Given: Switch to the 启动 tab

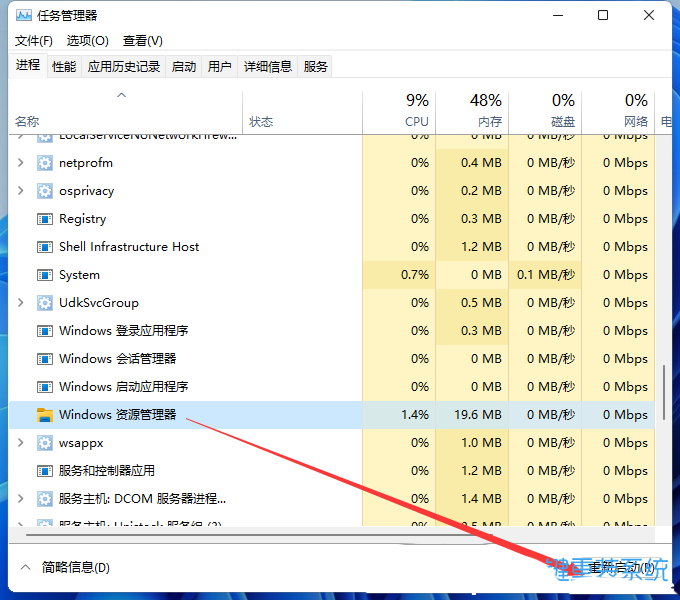Looking at the screenshot, I should [x=183, y=66].
